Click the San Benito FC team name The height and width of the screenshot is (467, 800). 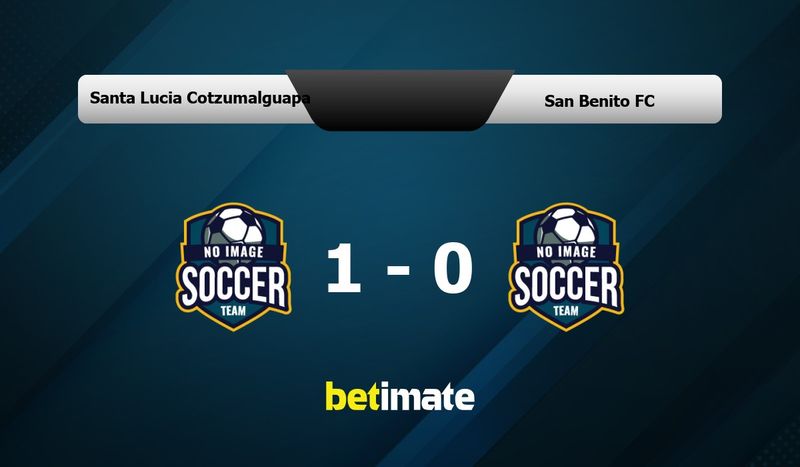pos(599,101)
